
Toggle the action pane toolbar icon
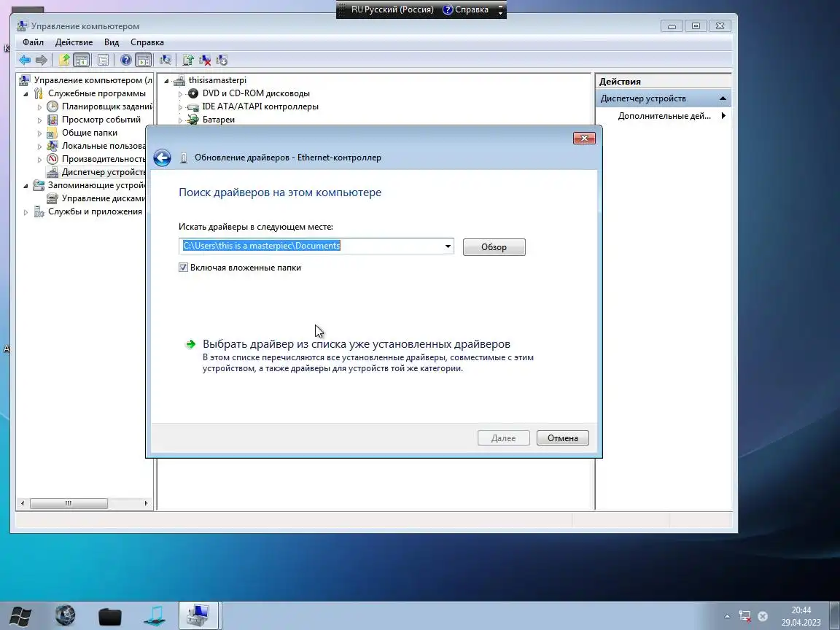pyautogui.click(x=143, y=60)
